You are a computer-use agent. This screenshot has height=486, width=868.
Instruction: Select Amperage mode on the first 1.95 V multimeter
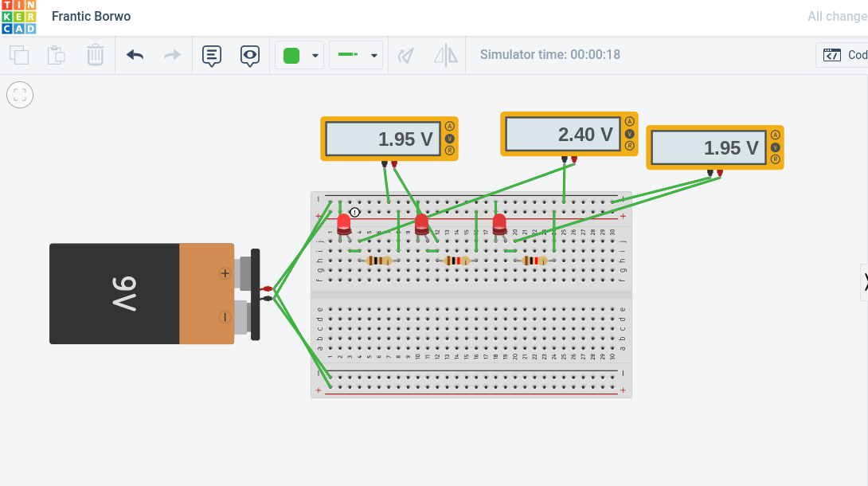[449, 126]
